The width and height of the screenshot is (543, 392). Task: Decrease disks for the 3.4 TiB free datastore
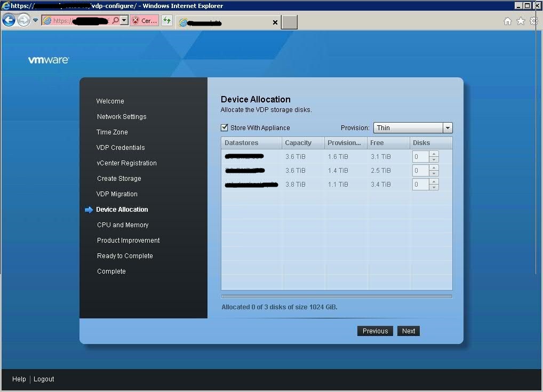pyautogui.click(x=434, y=187)
